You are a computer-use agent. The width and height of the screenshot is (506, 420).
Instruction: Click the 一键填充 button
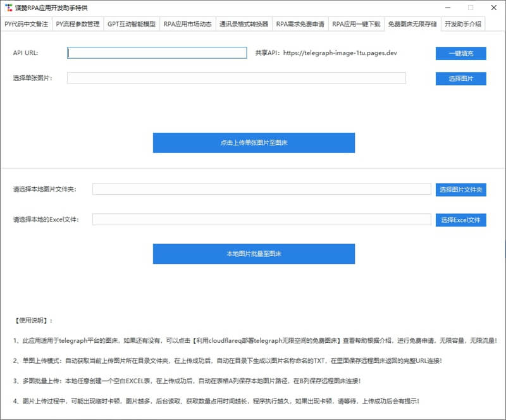461,54
